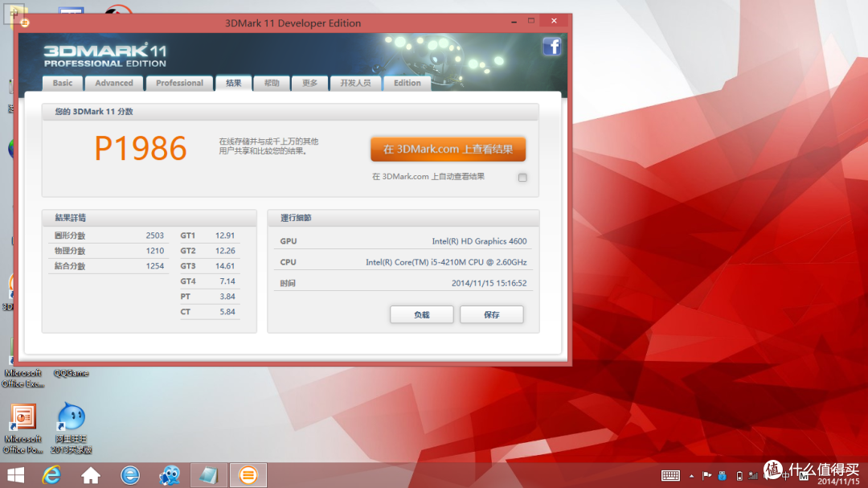Click the GT1 value 12.91
The width and height of the screenshot is (868, 488).
pos(225,236)
